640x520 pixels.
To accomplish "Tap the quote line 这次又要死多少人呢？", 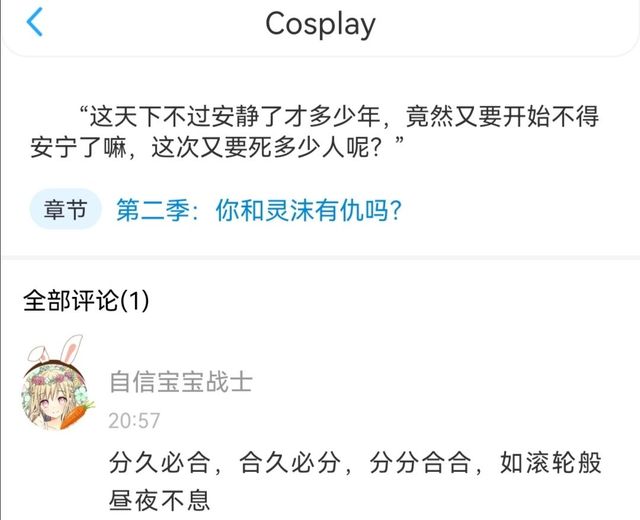I will point(267,147).
